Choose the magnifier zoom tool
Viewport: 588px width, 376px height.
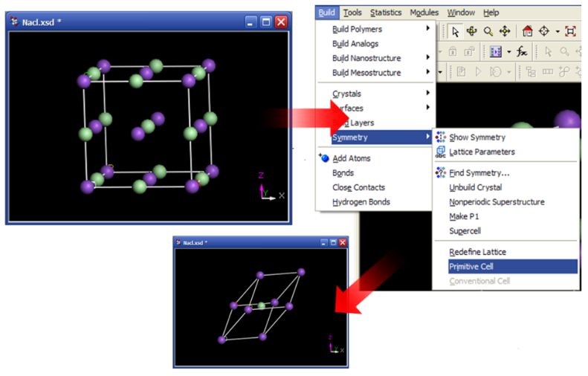[x=488, y=31]
